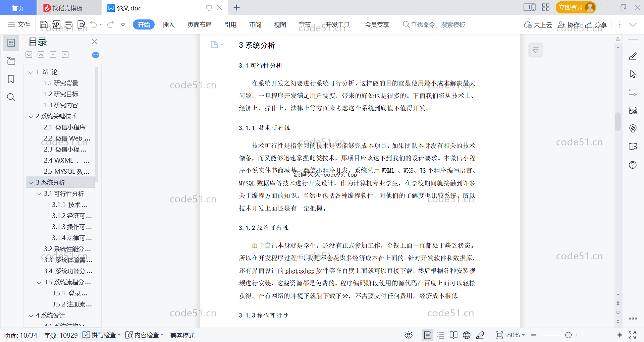Click the print icon in toolbar
The height and width of the screenshot is (342, 644).
[69, 24]
